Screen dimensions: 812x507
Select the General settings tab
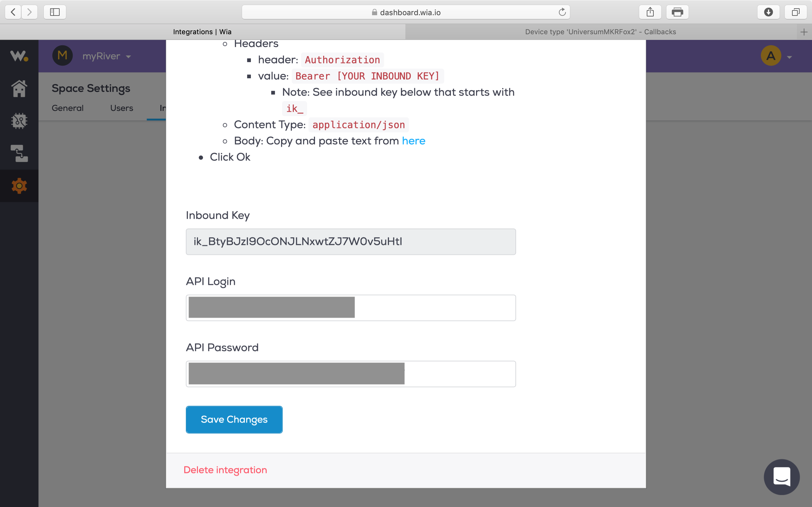[68, 108]
